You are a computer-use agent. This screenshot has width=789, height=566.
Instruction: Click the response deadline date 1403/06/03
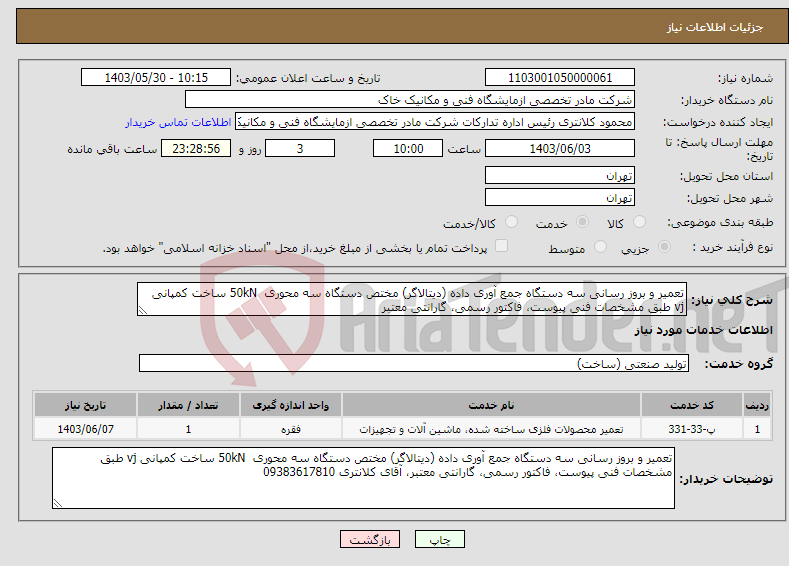coord(560,148)
